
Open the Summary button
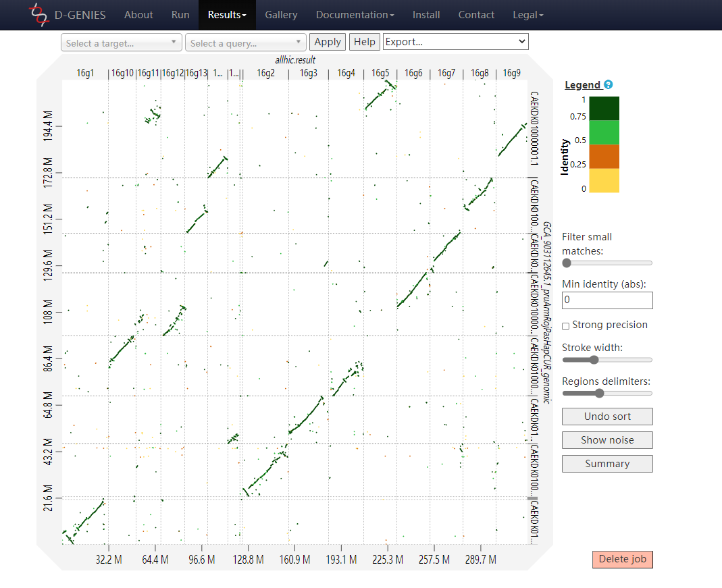click(607, 464)
